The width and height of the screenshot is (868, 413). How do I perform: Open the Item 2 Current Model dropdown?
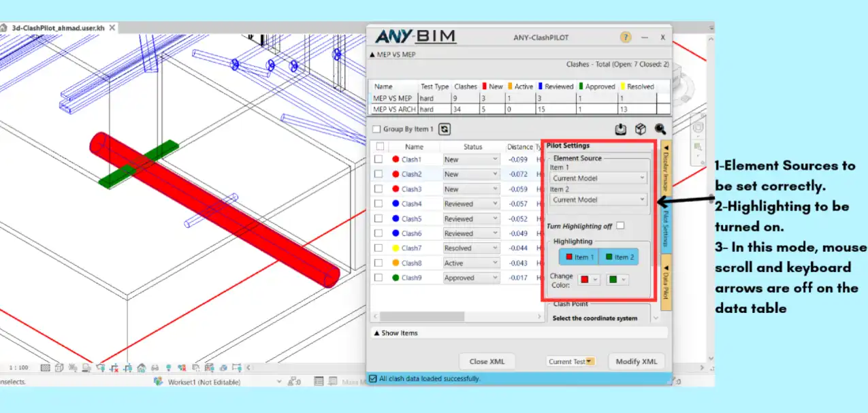[x=598, y=199]
